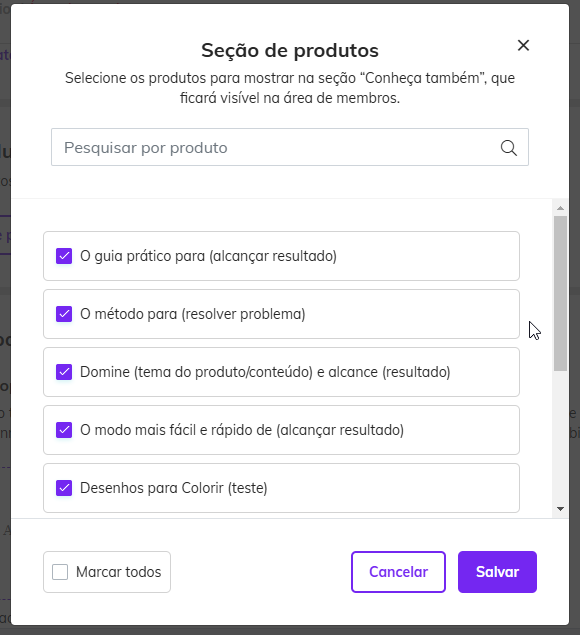Click the Marcar todos label text
The height and width of the screenshot is (635, 580).
119,572
